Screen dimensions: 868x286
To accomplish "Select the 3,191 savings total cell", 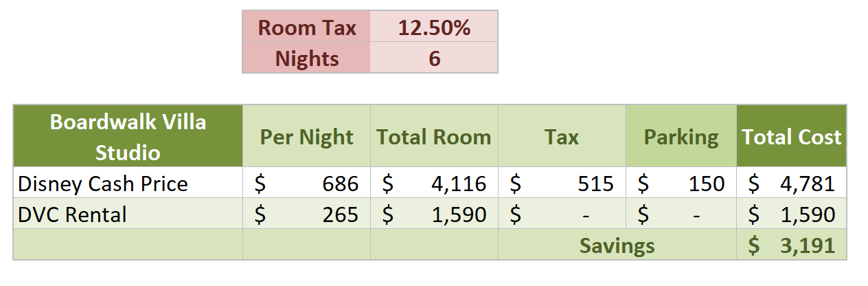I will coord(791,245).
